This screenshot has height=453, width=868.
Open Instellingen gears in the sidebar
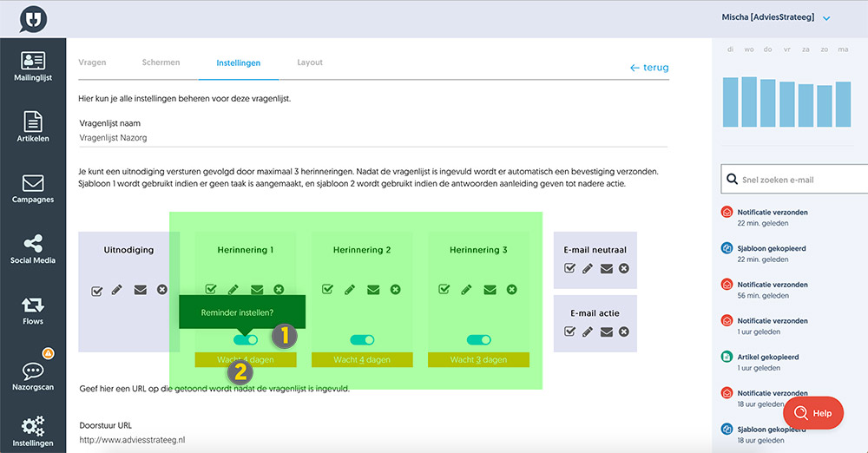point(33,431)
